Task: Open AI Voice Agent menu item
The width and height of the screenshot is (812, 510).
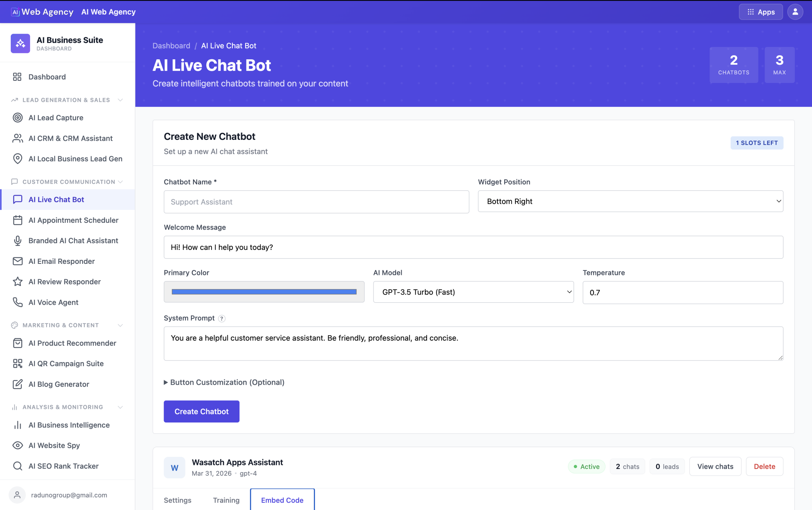Action: (x=68, y=302)
